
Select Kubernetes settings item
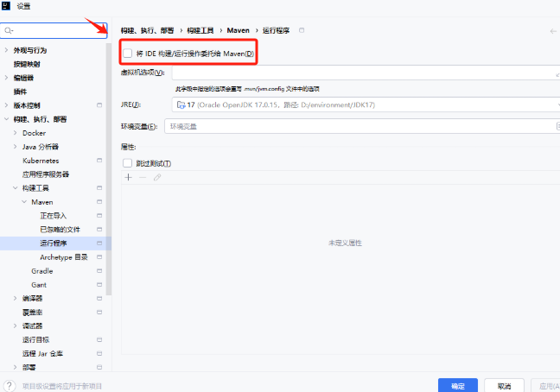tap(41, 161)
